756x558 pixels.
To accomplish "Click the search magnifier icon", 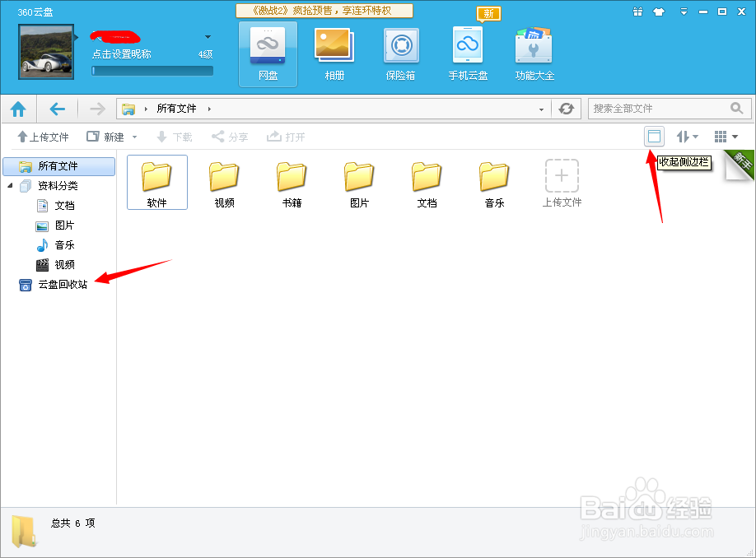I will coord(736,109).
